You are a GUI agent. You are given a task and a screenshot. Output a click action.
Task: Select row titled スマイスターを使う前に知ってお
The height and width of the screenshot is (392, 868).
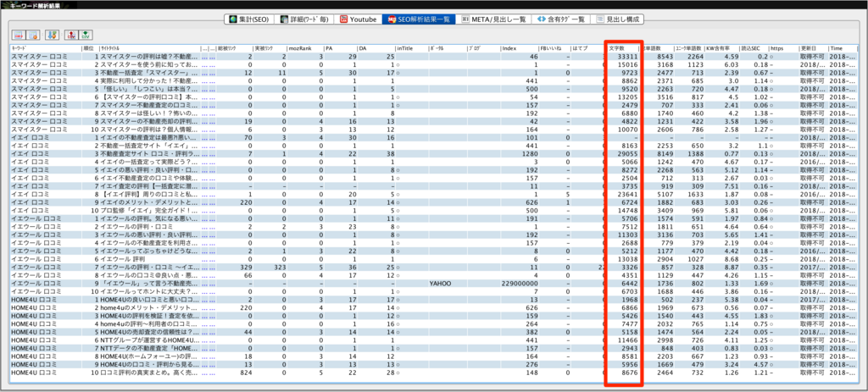[x=433, y=64]
